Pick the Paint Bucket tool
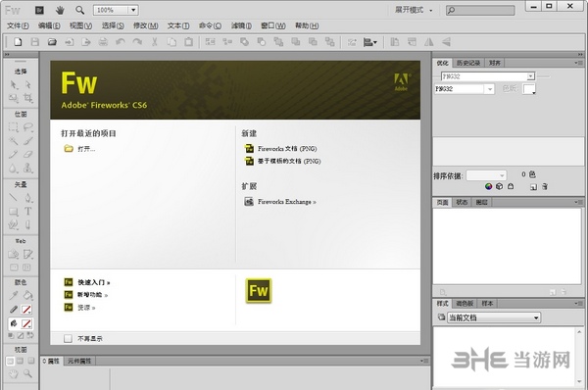Image resolution: width=588 pixels, height=390 pixels. point(28,296)
